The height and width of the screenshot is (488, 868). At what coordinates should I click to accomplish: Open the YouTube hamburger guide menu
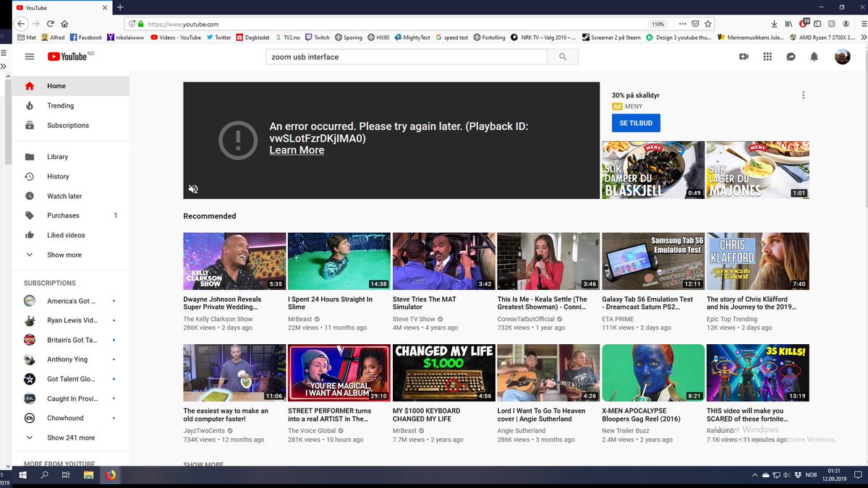tap(29, 56)
